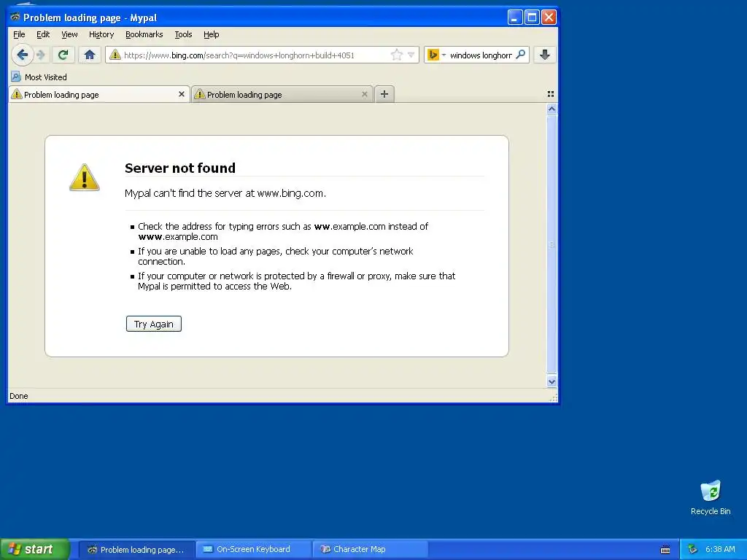Open the Help menu
The image size is (747, 560).
pos(211,34)
